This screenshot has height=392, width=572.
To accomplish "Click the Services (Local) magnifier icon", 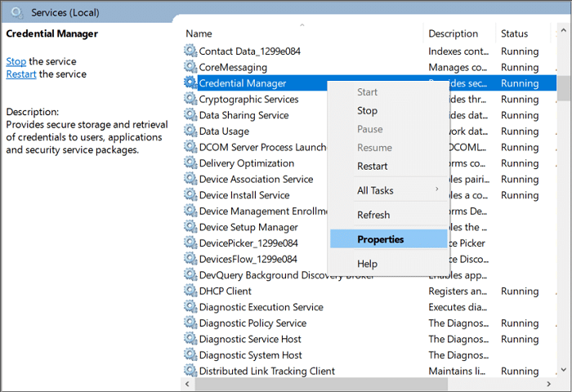I will tap(17, 13).
